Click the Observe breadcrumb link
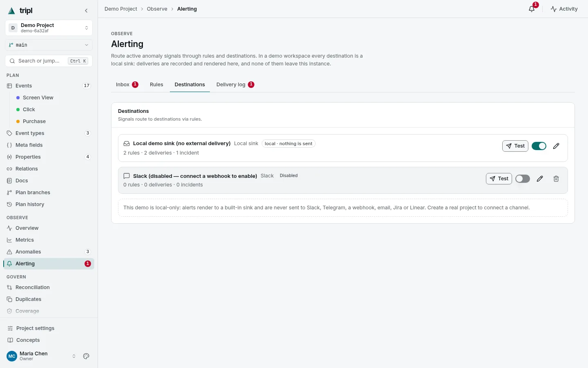 pos(157,9)
